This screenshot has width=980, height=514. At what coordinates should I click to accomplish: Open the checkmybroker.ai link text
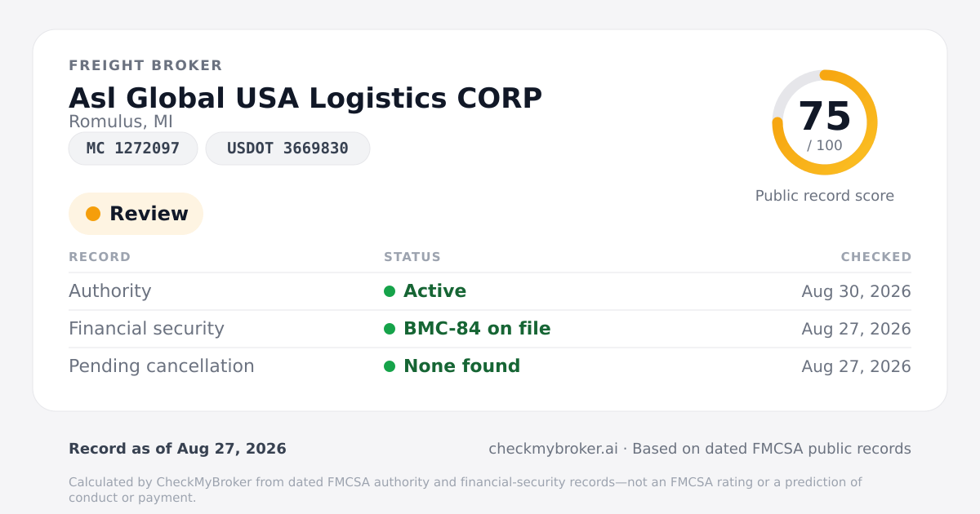(x=553, y=449)
